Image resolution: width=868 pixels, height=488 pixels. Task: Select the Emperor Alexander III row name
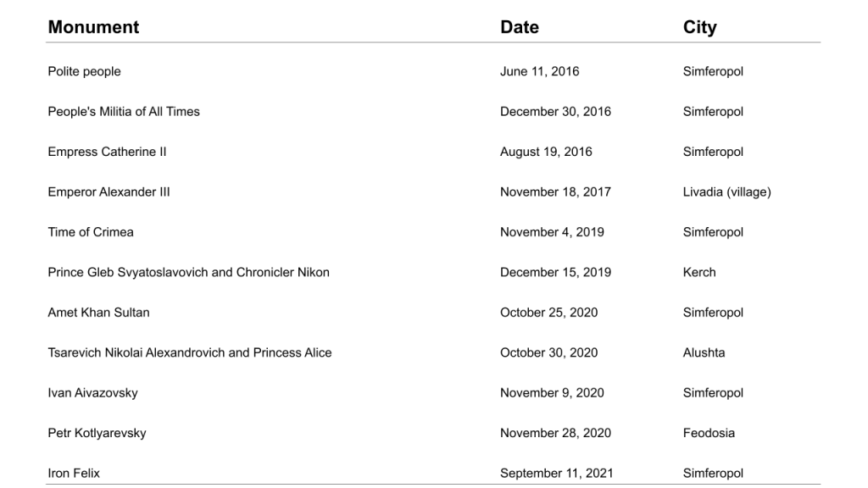coord(108,191)
